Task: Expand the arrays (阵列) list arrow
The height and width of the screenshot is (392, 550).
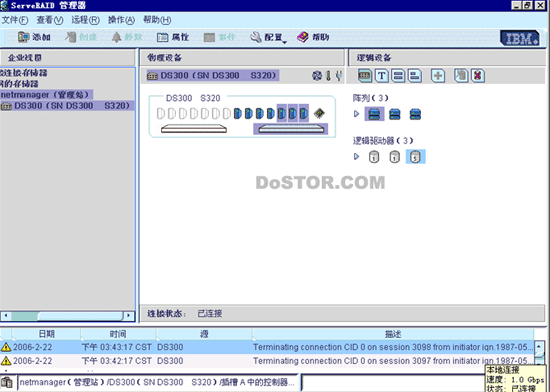Action: click(356, 114)
